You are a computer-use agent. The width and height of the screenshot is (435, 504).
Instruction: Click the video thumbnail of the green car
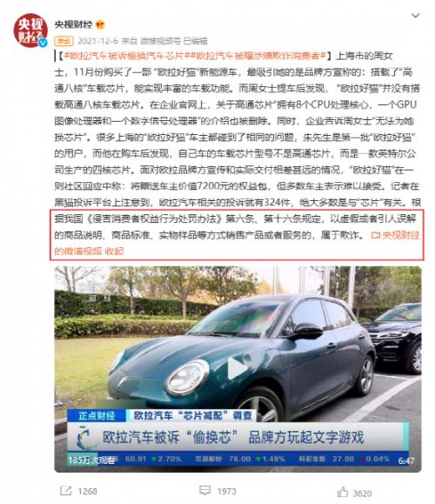coord(238,369)
